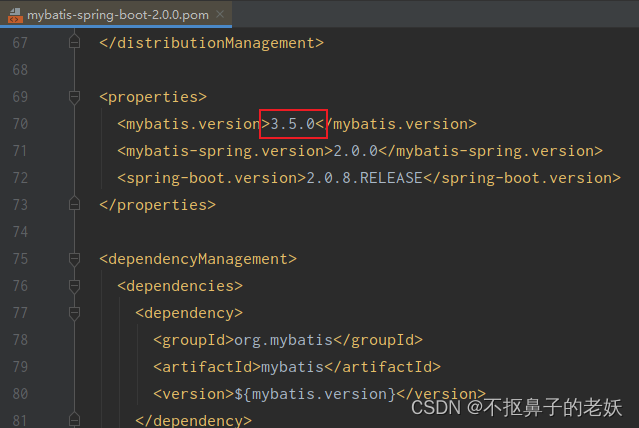
Task: Collapse fold end marker at line 81
Action: [74, 419]
